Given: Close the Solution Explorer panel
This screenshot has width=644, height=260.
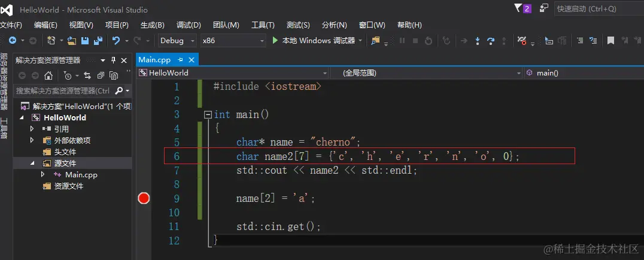Looking at the screenshot, I should point(124,61).
